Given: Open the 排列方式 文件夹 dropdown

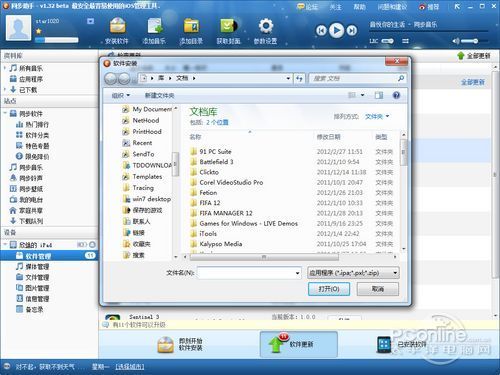Looking at the screenshot, I should 377,116.
